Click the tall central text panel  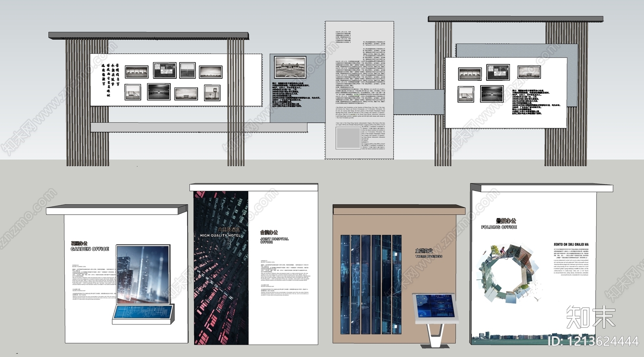tap(359, 90)
